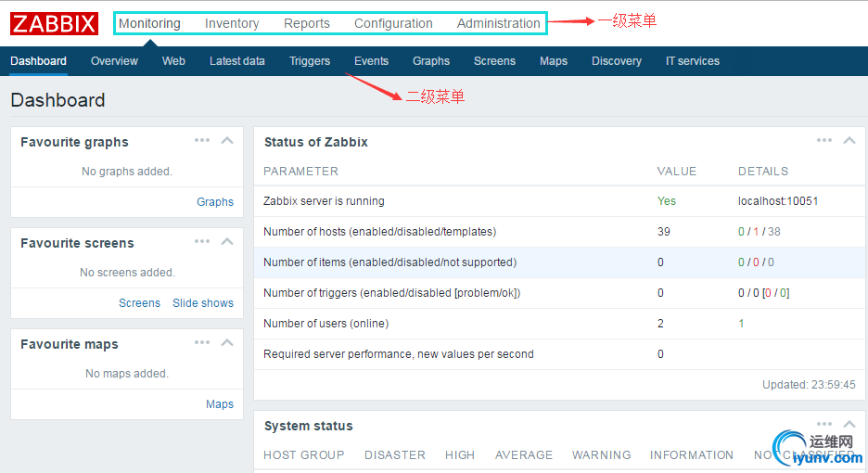Click the DETAILS column header
The image size is (868, 473).
pos(763,172)
